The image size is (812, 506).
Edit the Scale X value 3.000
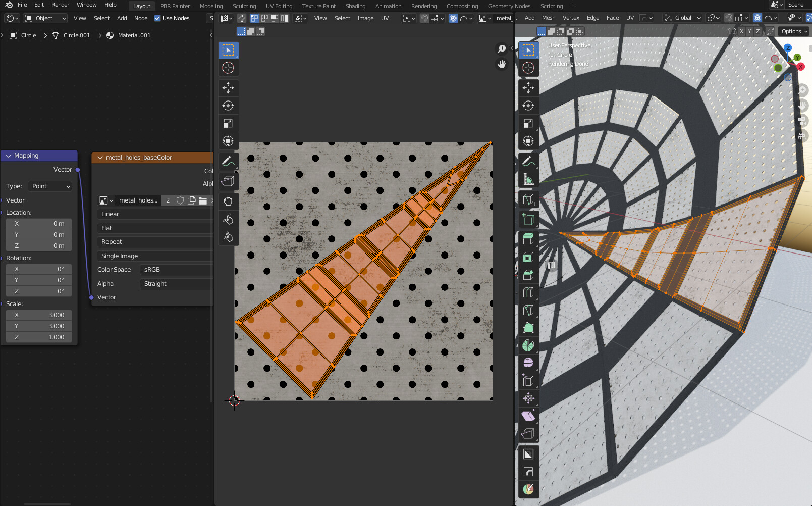[x=39, y=315]
